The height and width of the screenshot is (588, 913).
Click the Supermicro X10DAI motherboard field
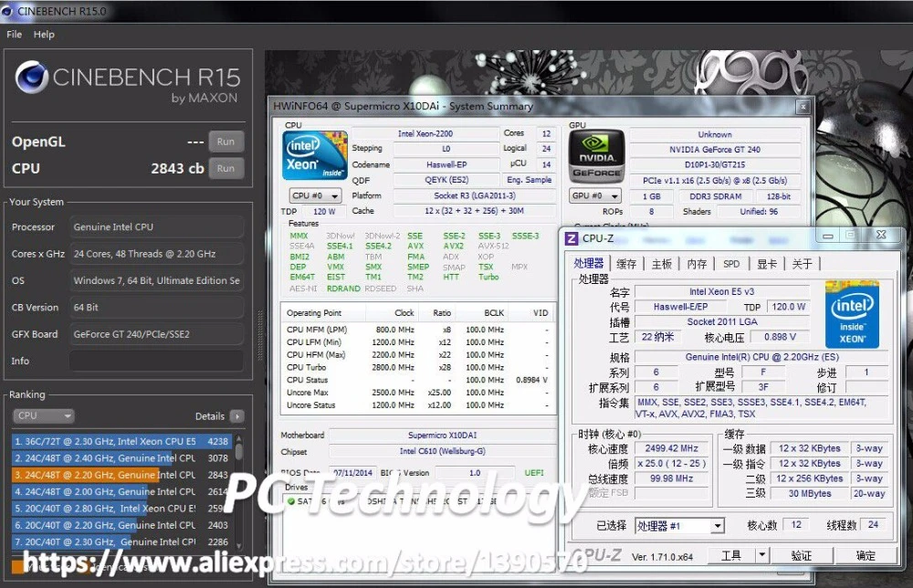tap(442, 436)
